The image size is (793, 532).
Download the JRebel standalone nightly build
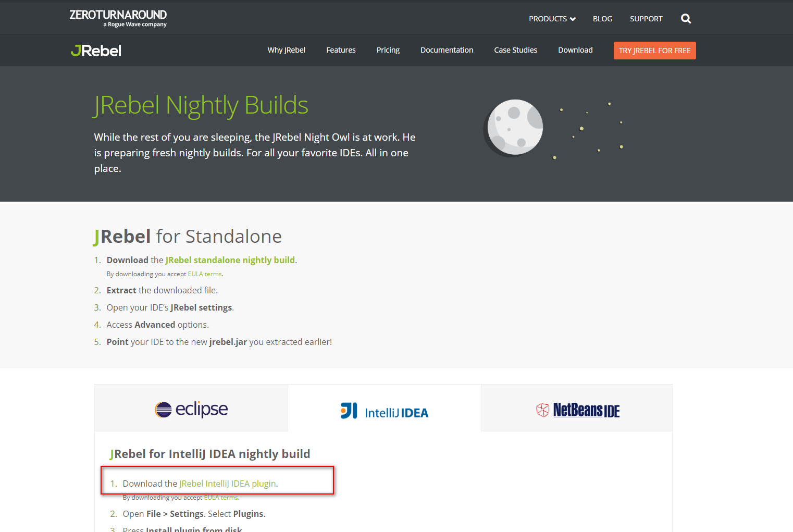(230, 260)
